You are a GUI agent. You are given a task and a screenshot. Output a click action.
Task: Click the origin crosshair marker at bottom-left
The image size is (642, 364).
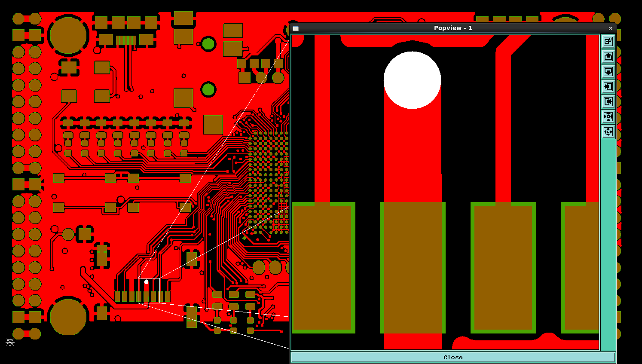pyautogui.click(x=10, y=342)
